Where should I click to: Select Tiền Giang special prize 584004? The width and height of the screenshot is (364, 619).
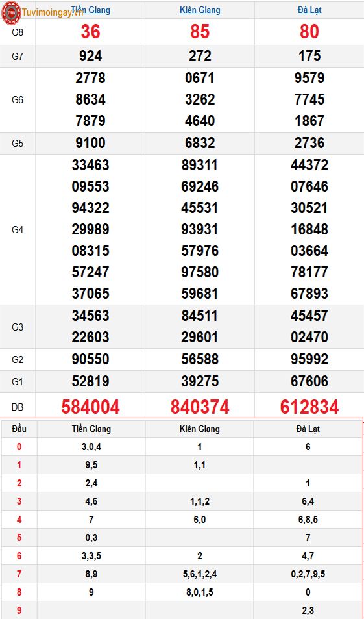(x=90, y=407)
